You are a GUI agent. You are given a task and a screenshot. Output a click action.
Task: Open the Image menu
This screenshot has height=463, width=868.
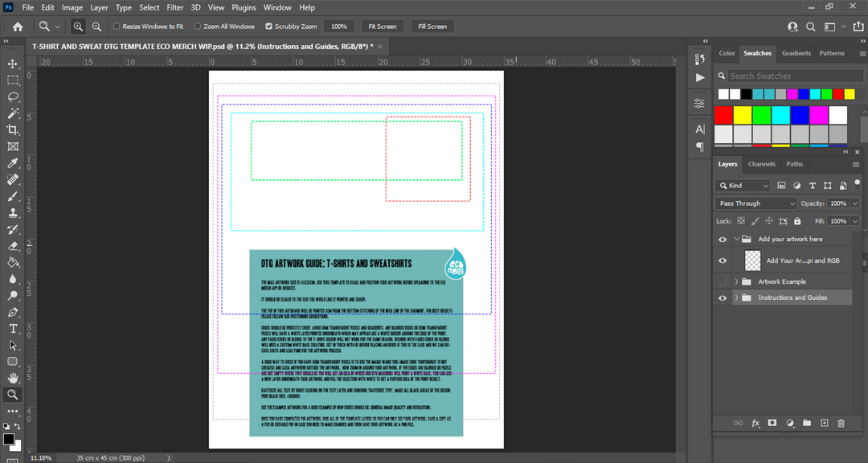(72, 8)
